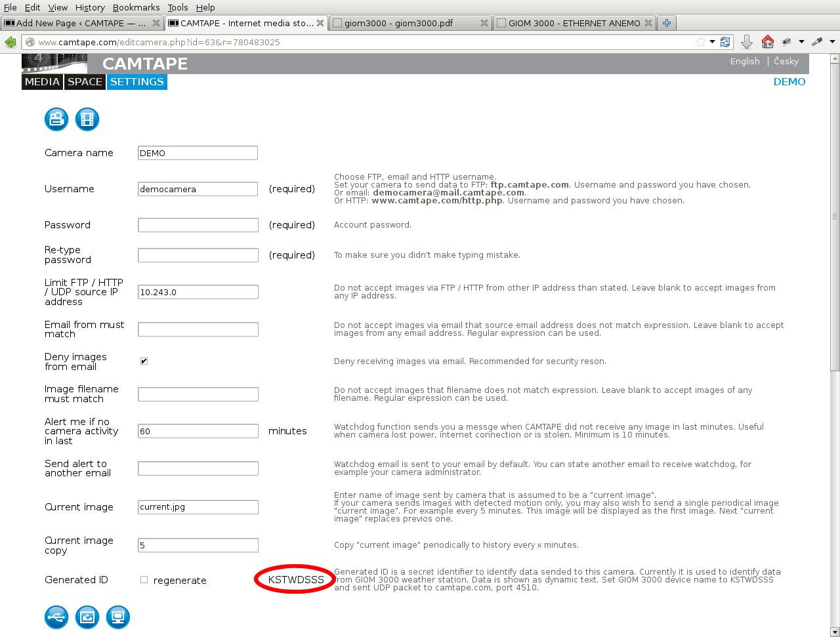Bookmark this page with the star icon
This screenshot has width=840, height=637.
pos(701,42)
